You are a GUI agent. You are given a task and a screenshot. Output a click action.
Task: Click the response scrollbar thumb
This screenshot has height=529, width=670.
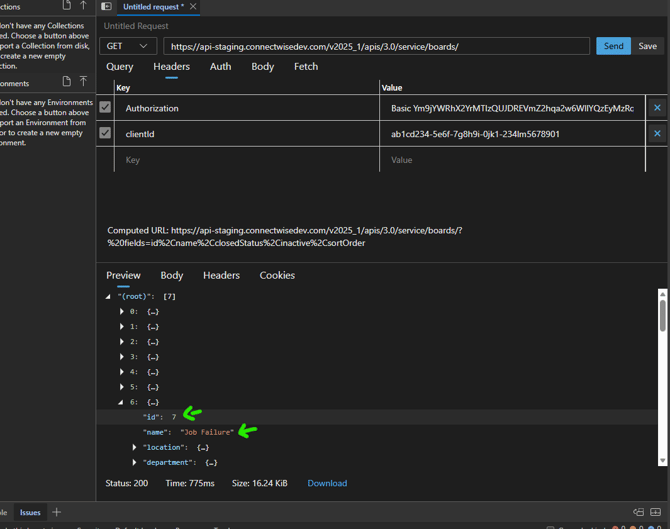coord(662,315)
